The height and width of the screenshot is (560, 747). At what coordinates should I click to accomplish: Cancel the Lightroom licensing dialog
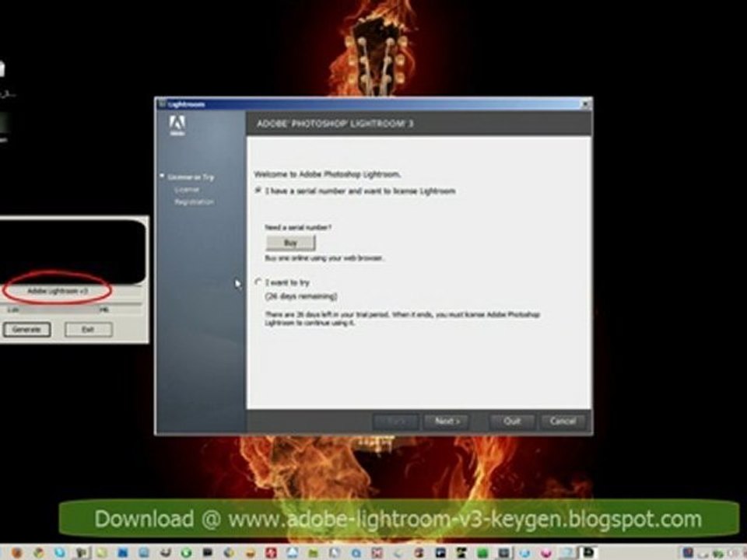tap(563, 422)
